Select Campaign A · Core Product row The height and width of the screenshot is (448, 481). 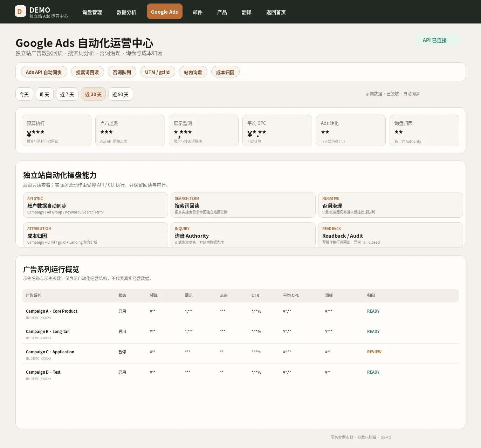coord(241,313)
